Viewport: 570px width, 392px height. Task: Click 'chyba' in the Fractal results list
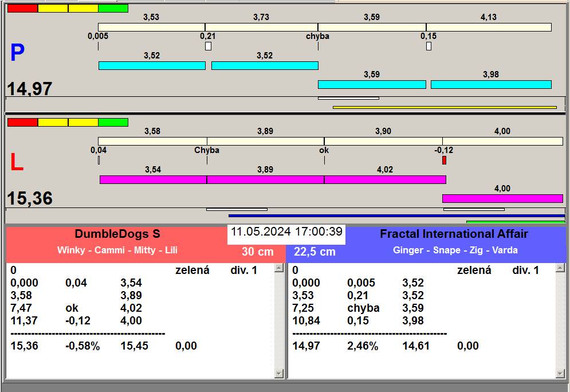pos(363,308)
